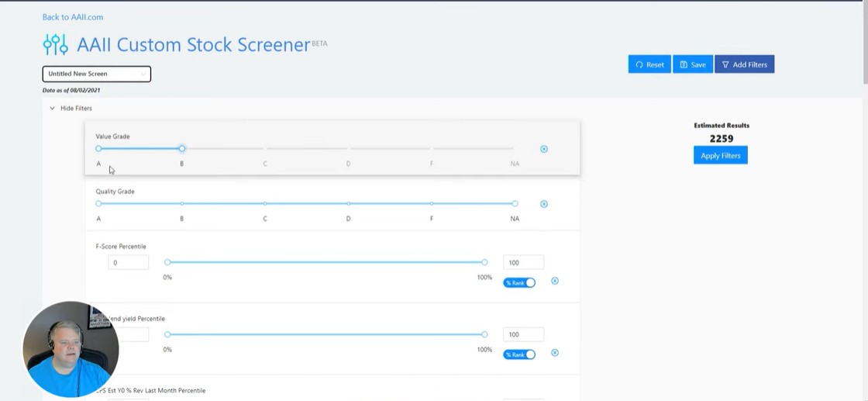Remove the Value Grade filter

(x=543, y=149)
